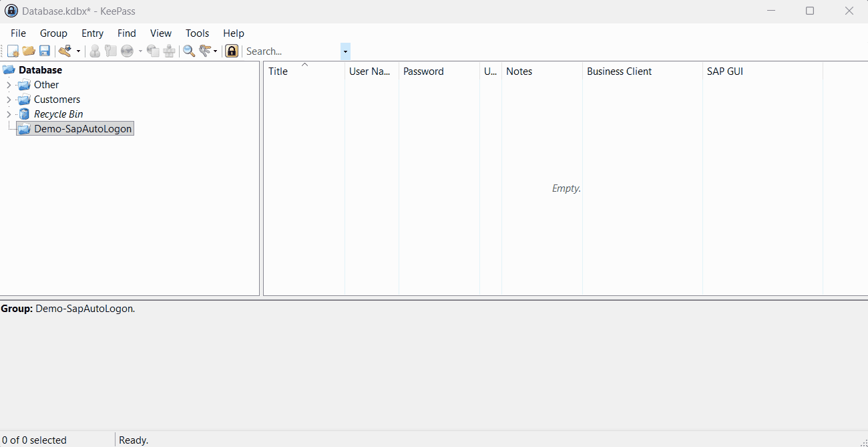Click the New database toolbar icon

coord(13,51)
